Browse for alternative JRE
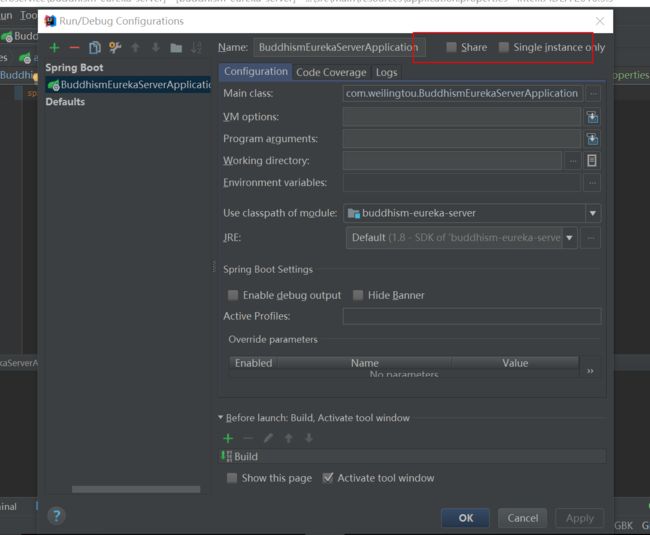This screenshot has height=535, width=650. (x=591, y=238)
